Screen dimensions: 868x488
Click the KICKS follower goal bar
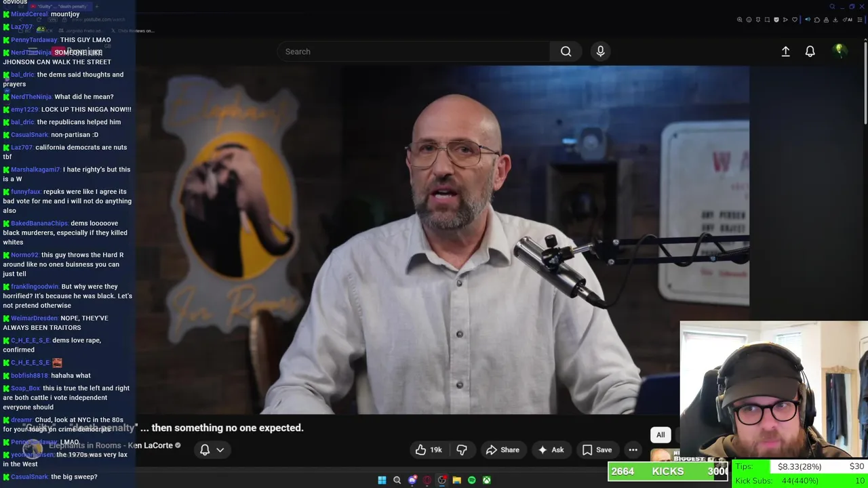668,471
